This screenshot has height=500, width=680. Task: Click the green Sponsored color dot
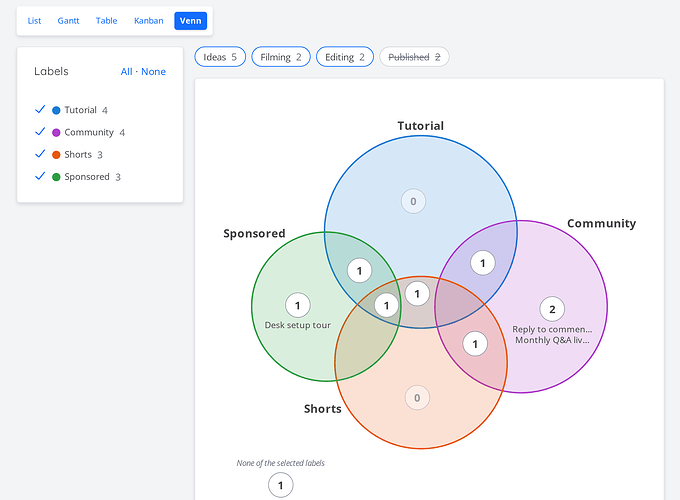56,177
